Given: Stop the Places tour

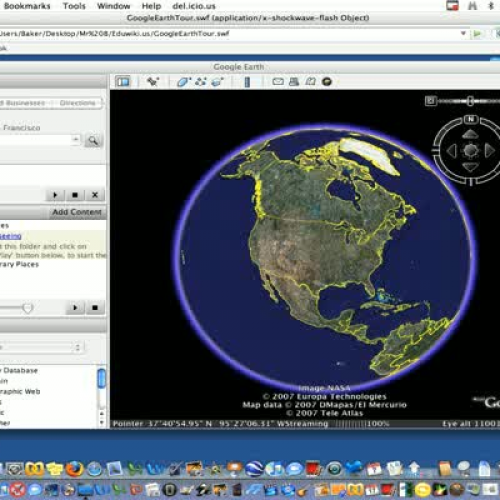Looking at the screenshot, I should coord(95,308).
